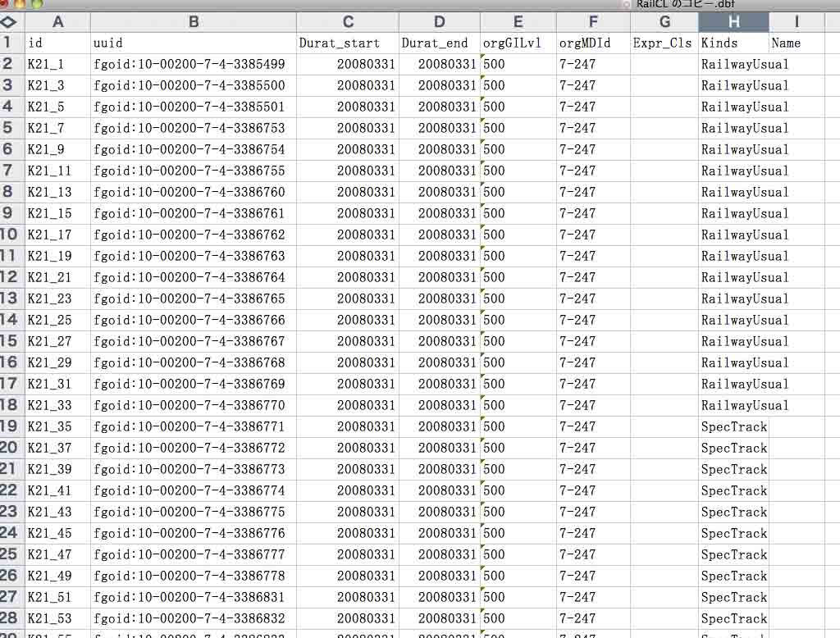Select orgMDId 7-247 in row 17
840x638 pixels.
tap(593, 384)
